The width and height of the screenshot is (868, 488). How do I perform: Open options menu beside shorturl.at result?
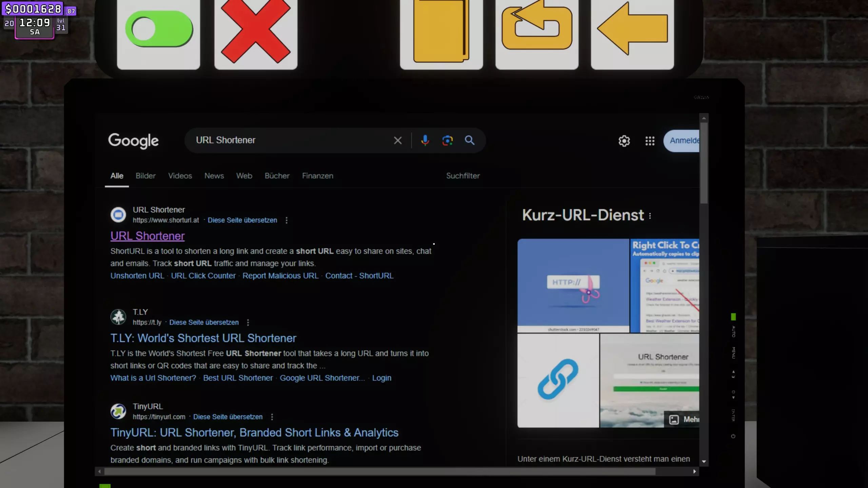tap(287, 220)
